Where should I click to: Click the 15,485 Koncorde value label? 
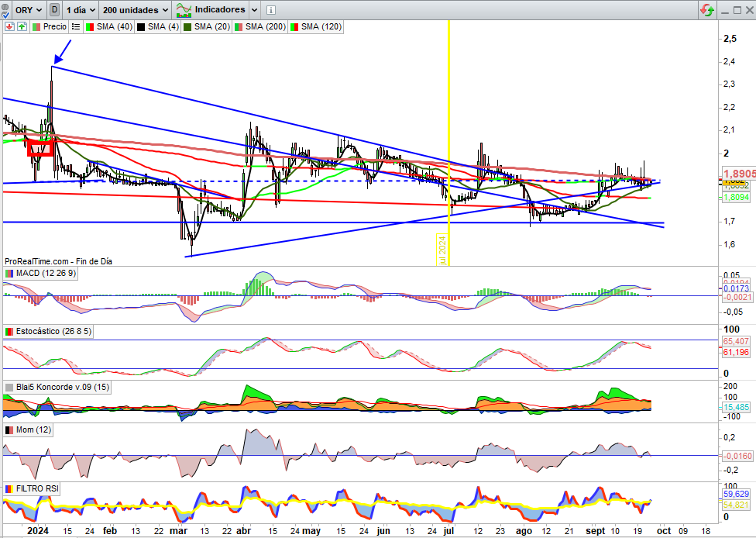(736, 407)
